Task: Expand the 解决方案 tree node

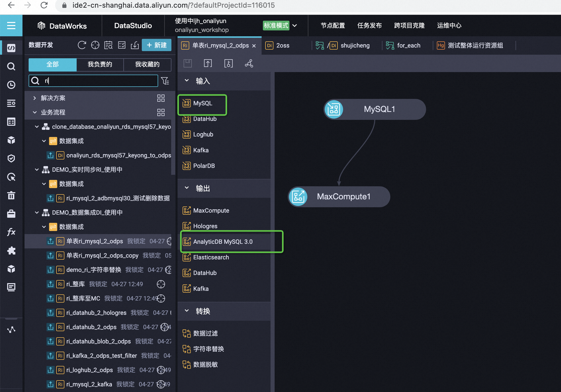Action: 35,98
